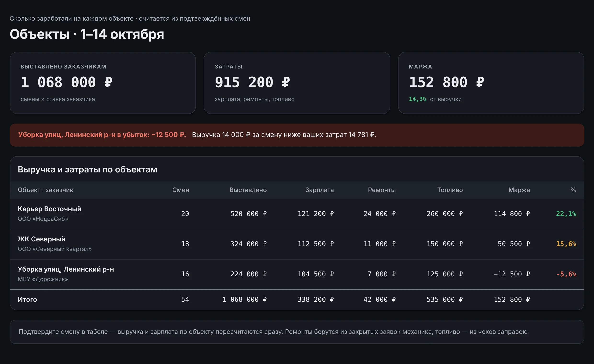Click the red margin percent -5,6%
Image resolution: width=594 pixels, height=364 pixels.
point(566,274)
